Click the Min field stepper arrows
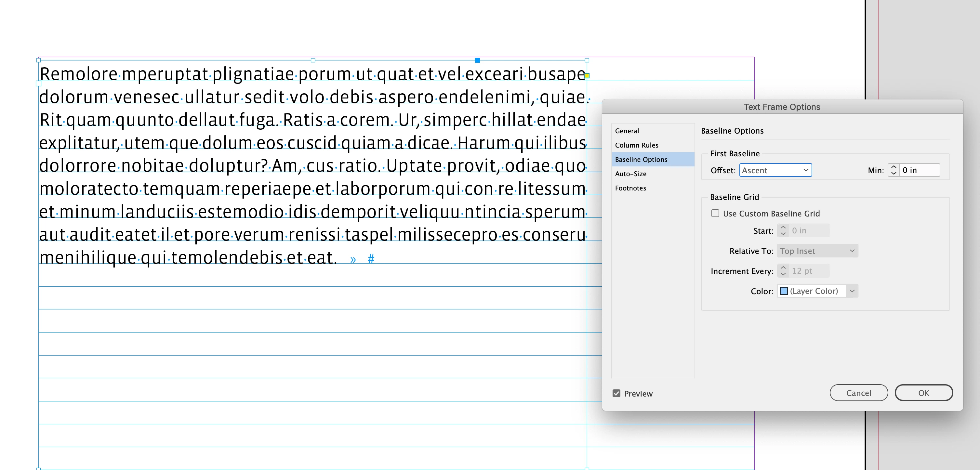The image size is (980, 470). (894, 170)
